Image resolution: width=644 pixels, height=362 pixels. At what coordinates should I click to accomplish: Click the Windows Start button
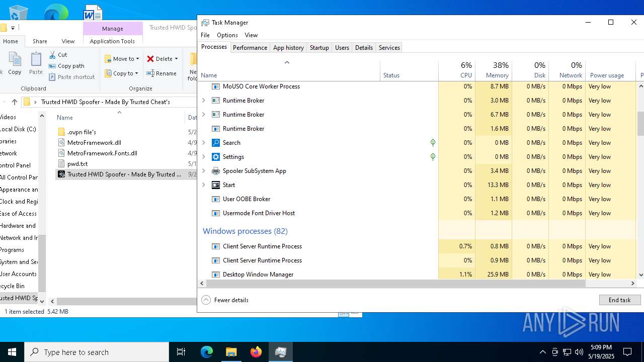pyautogui.click(x=12, y=352)
